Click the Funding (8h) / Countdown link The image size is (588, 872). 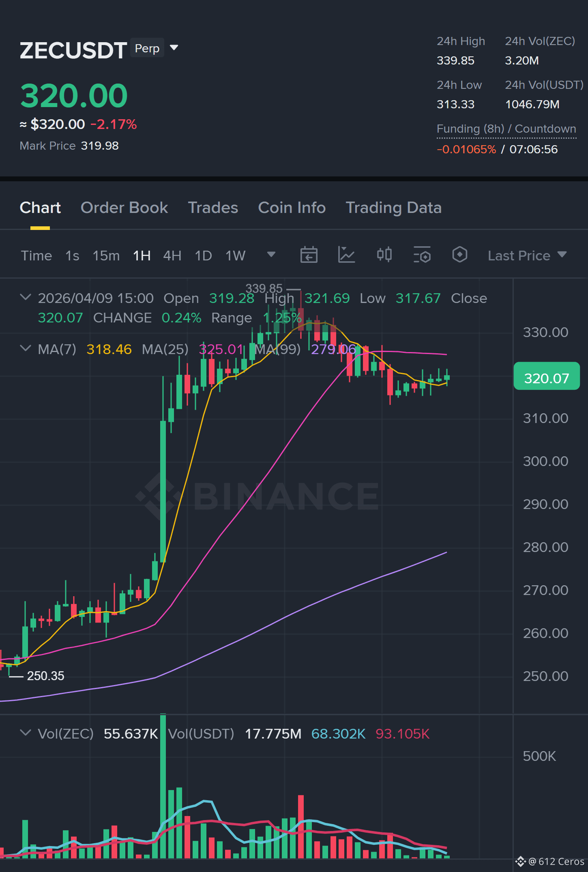pyautogui.click(x=506, y=129)
